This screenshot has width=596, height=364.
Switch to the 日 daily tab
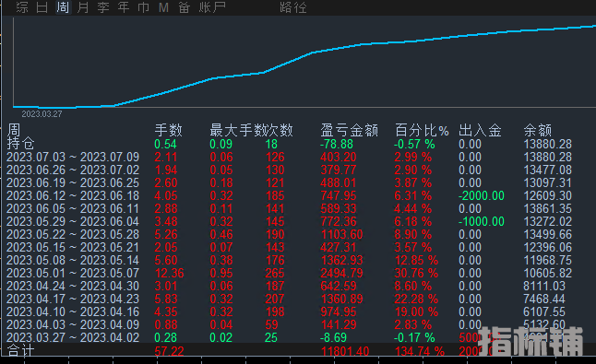[42, 7]
